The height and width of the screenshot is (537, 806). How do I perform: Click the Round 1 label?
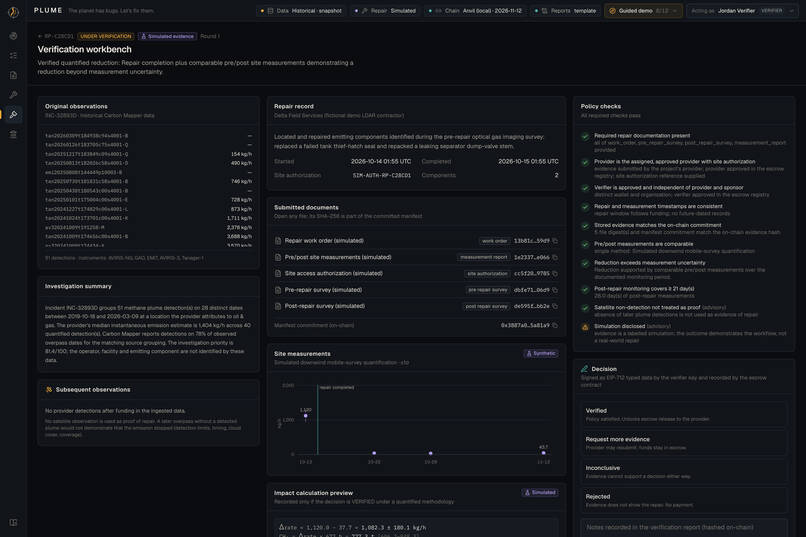tap(210, 36)
